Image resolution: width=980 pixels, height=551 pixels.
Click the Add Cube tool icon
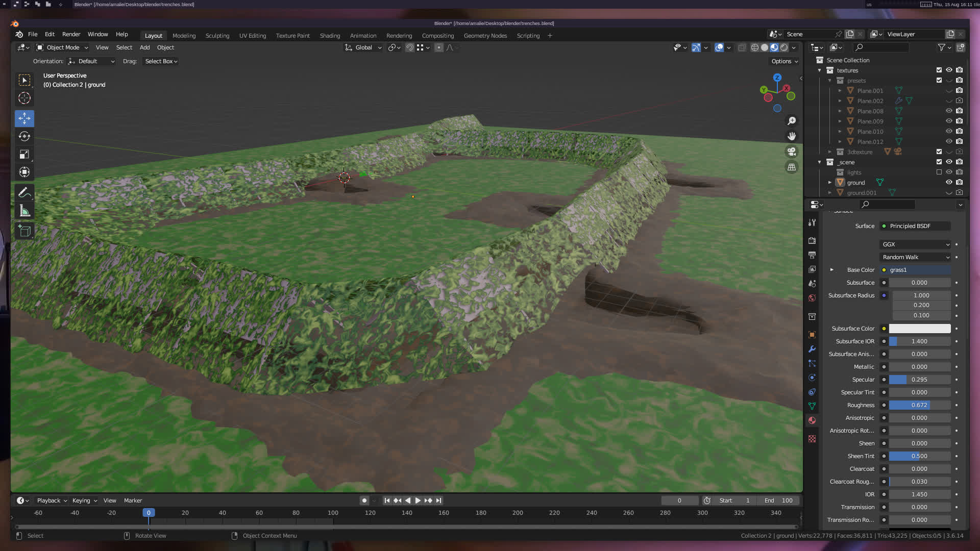(24, 231)
